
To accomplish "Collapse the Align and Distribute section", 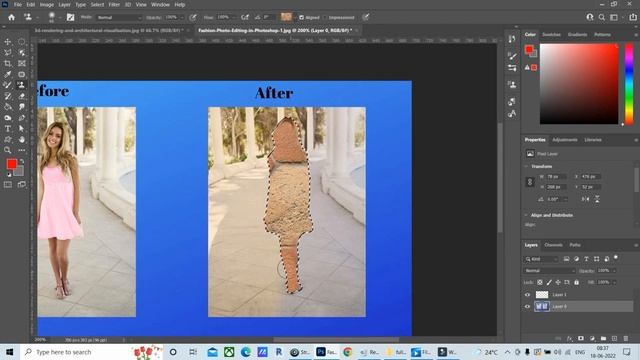I will 527,215.
